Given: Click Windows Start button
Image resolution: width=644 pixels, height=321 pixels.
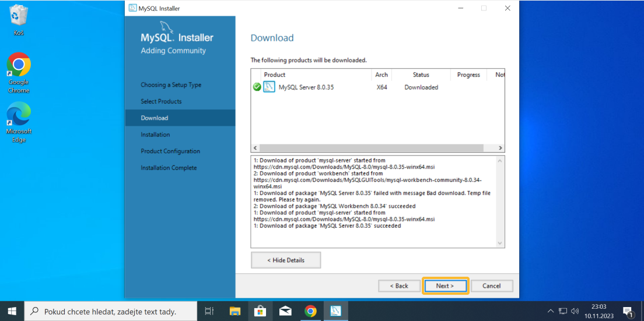Looking at the screenshot, I should pyautogui.click(x=12, y=311).
